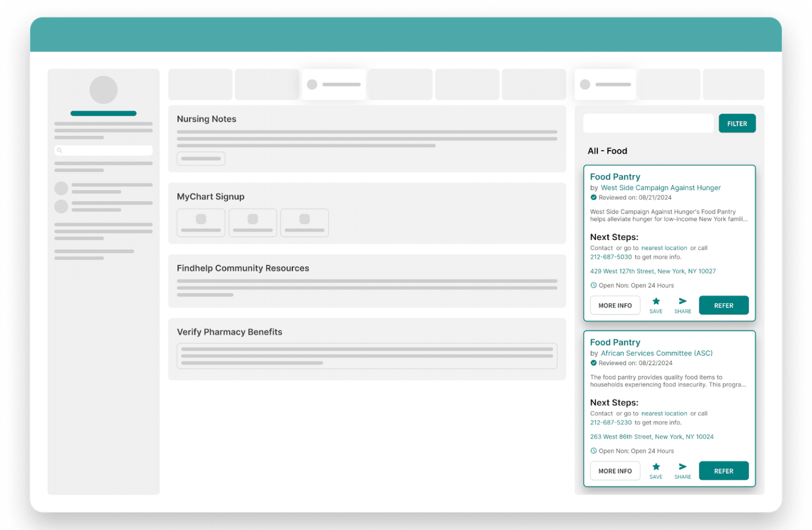Click the verified badge beside Reviewed on 08/21/2024
This screenshot has height=530, width=812.
point(594,197)
